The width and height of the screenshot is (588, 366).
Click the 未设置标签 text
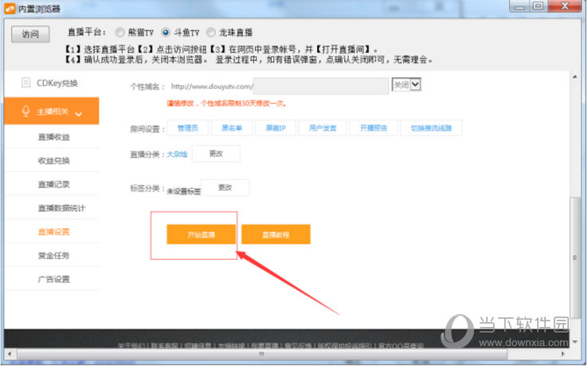tap(184, 191)
